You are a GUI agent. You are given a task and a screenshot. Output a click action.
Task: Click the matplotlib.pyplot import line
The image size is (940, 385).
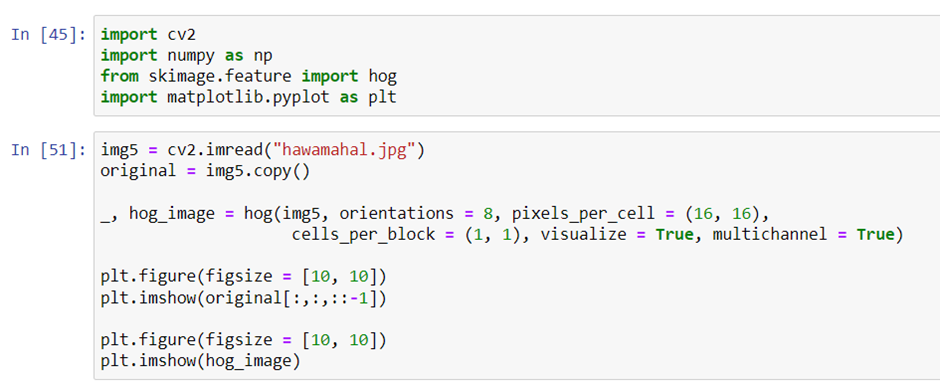tap(249, 97)
